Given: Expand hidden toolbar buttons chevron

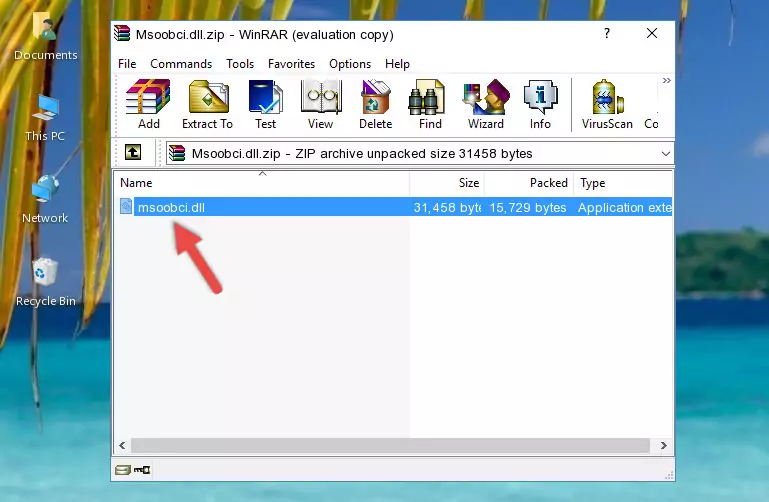Looking at the screenshot, I should click(666, 80).
